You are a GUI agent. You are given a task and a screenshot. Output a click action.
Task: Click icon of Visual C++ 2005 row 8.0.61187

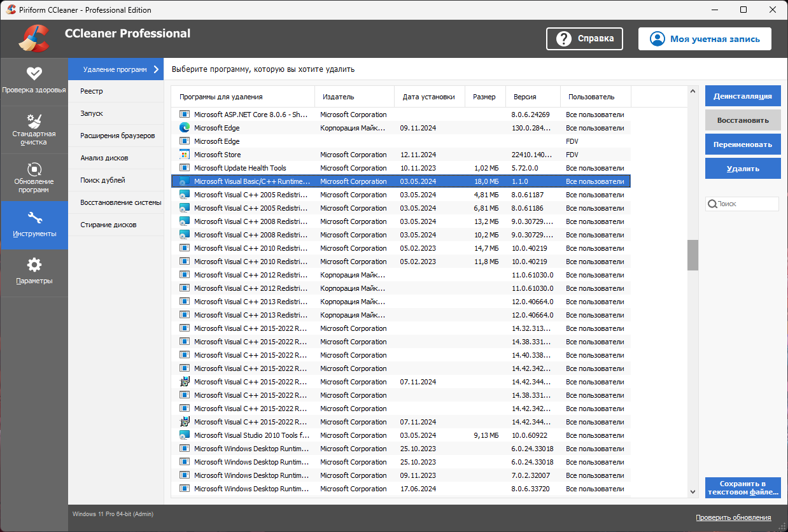pyautogui.click(x=185, y=195)
